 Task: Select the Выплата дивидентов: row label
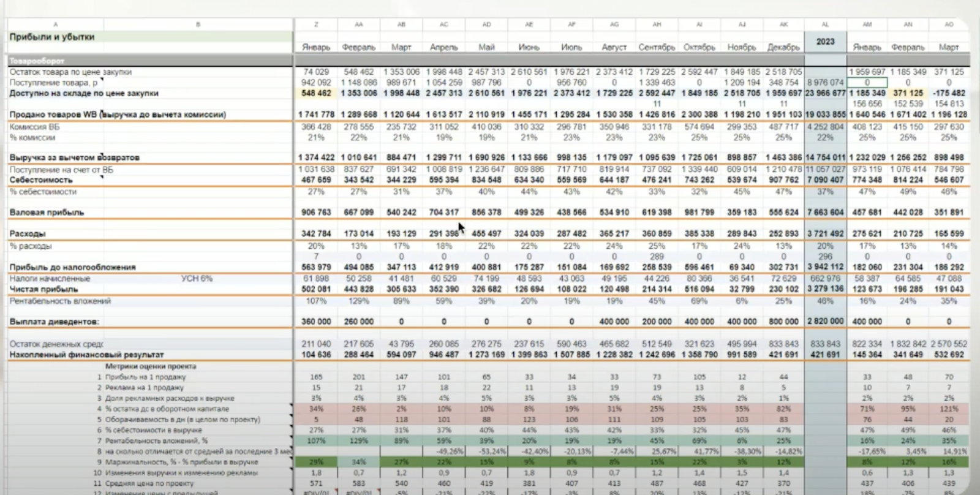click(x=55, y=322)
